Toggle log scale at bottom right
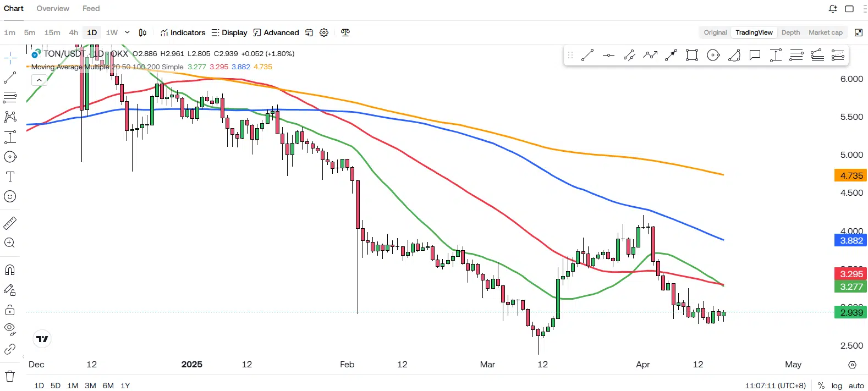The image size is (868, 391). click(x=837, y=386)
